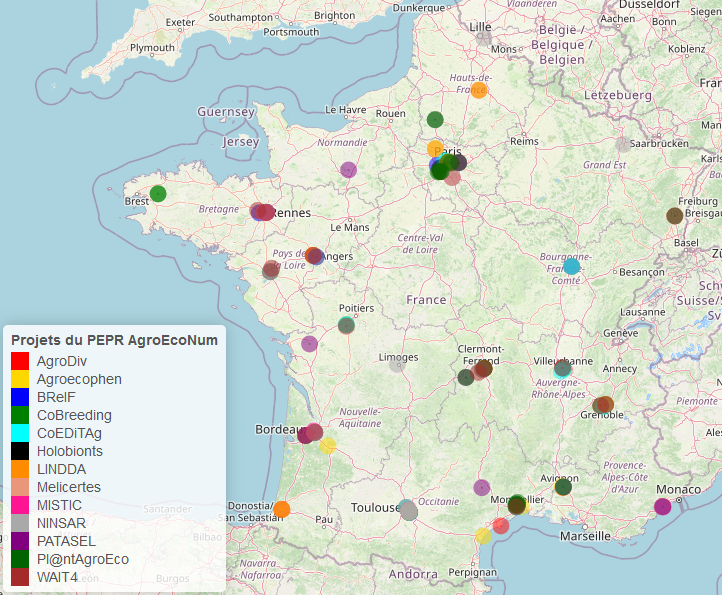Click the purple marker southwest of Poitiers
Viewport: 722px width, 595px height.
tap(309, 344)
